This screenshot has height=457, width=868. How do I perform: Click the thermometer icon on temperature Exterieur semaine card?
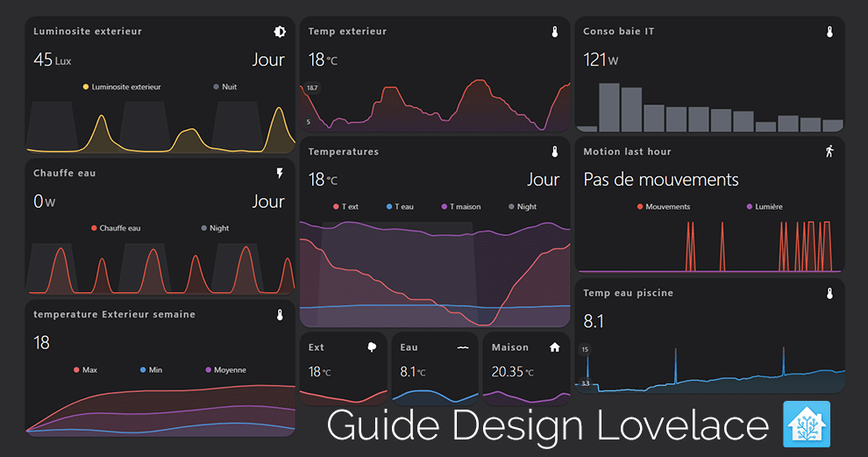280,315
